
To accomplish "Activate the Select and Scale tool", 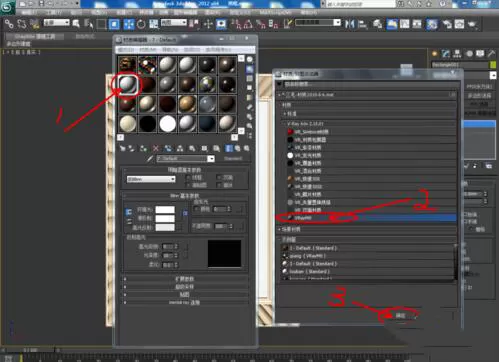I will [x=154, y=24].
